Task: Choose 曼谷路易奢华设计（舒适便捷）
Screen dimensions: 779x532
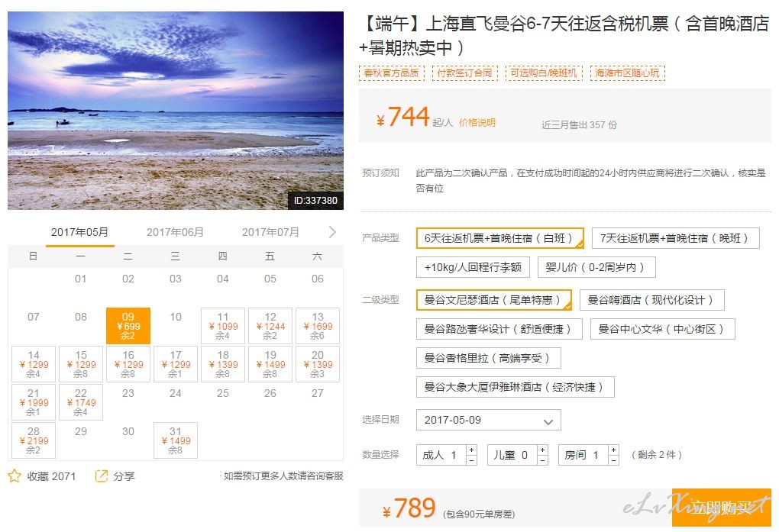Action: coord(499,329)
